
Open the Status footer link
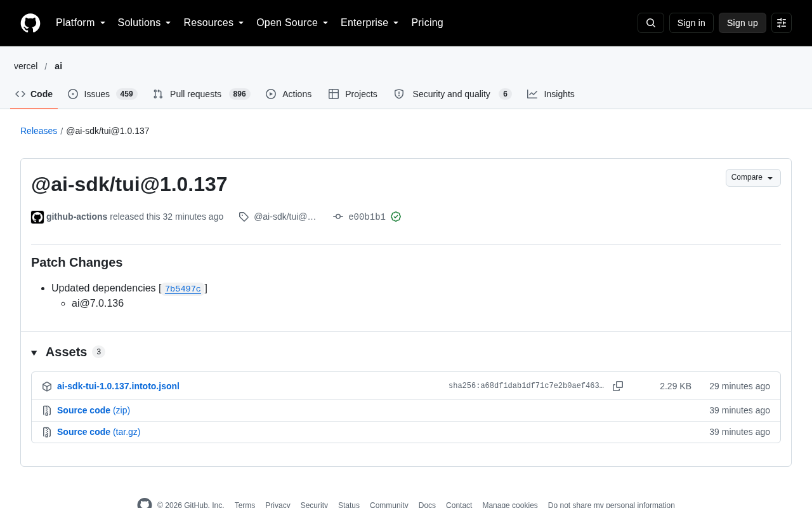[x=349, y=505]
